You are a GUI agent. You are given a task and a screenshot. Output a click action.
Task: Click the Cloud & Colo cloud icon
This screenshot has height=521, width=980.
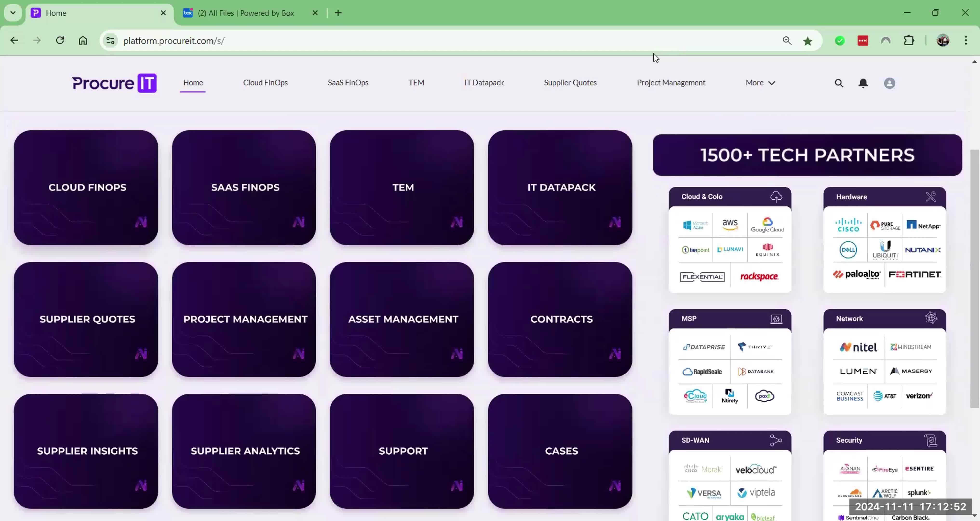click(x=776, y=197)
